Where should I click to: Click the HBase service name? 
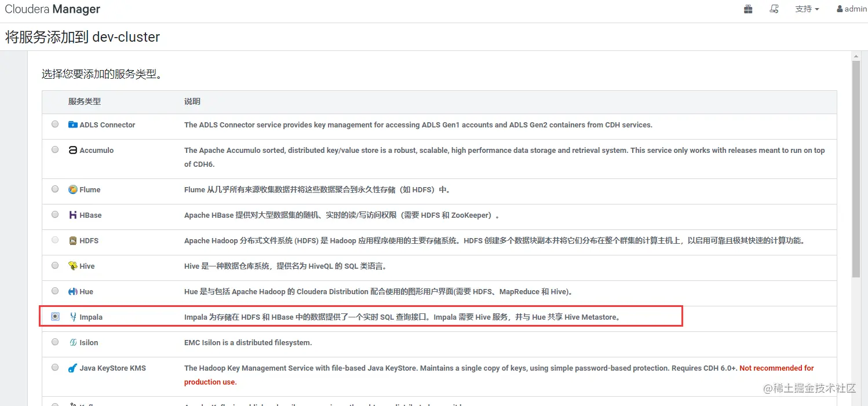[x=90, y=215]
